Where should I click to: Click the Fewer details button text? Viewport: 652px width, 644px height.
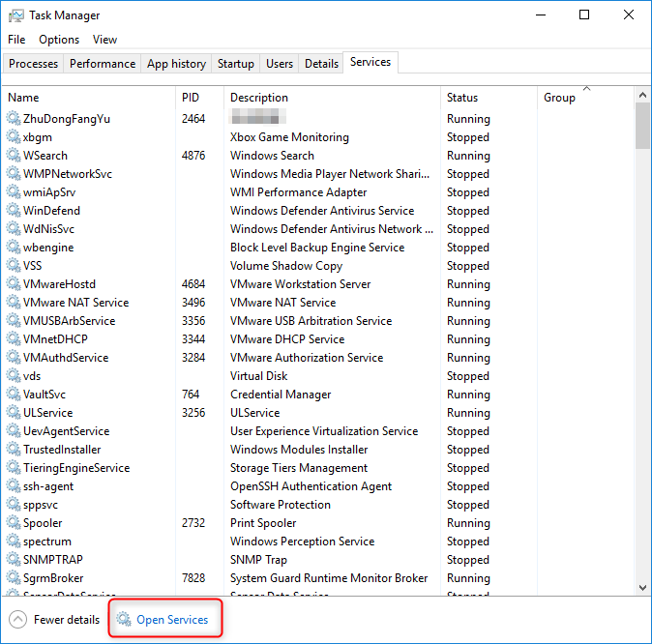(x=67, y=619)
